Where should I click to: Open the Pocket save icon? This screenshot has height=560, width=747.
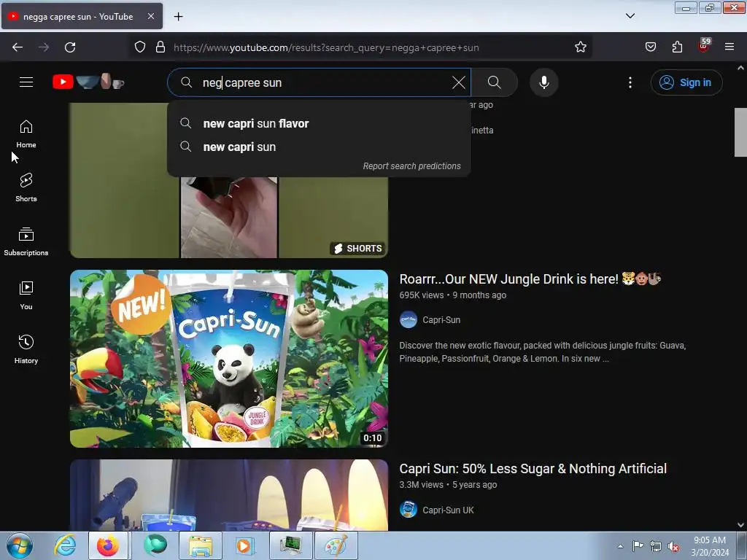pyautogui.click(x=650, y=47)
